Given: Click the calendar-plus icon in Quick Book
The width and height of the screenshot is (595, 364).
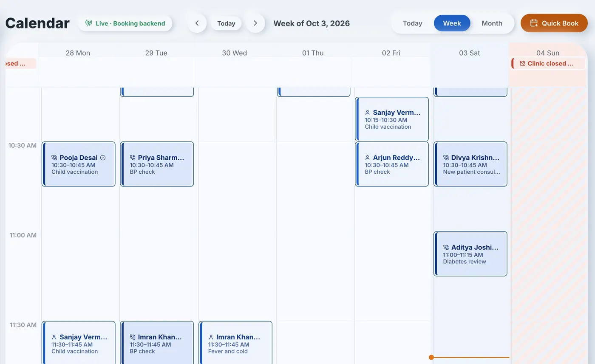Looking at the screenshot, I should pos(534,23).
